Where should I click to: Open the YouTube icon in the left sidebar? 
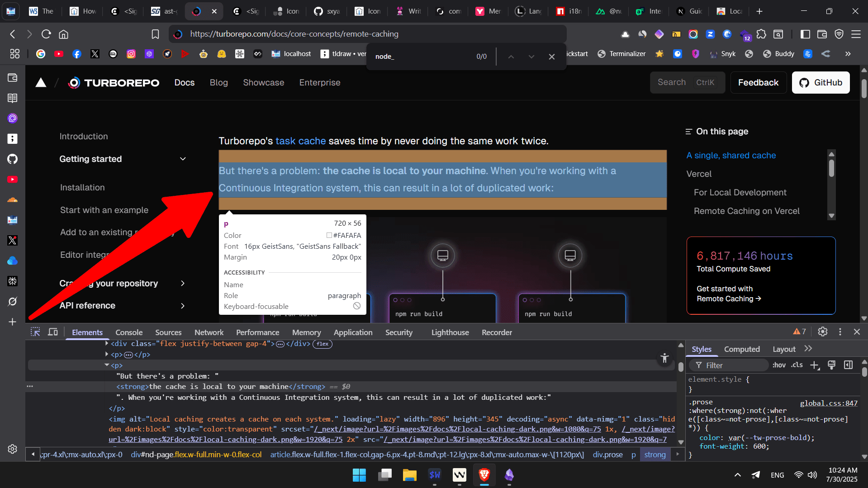12,179
